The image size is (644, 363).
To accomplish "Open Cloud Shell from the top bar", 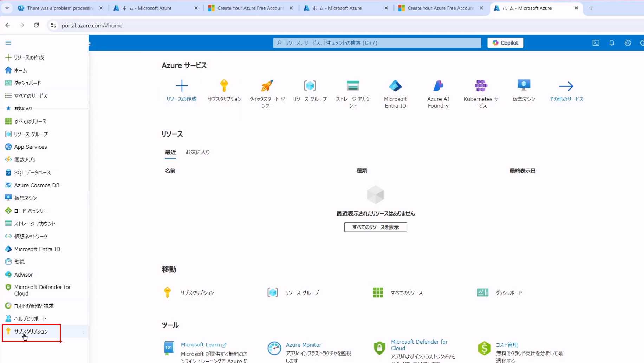I will (x=596, y=43).
